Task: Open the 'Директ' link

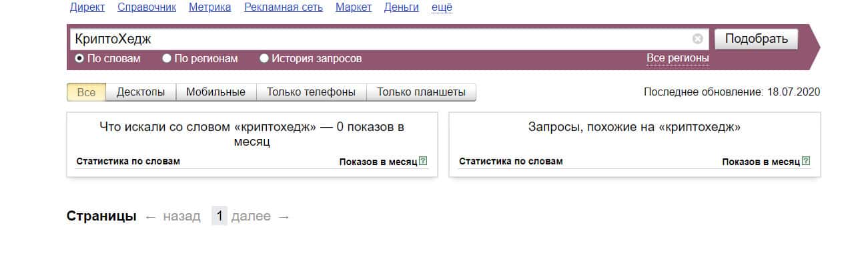Action: (x=87, y=7)
